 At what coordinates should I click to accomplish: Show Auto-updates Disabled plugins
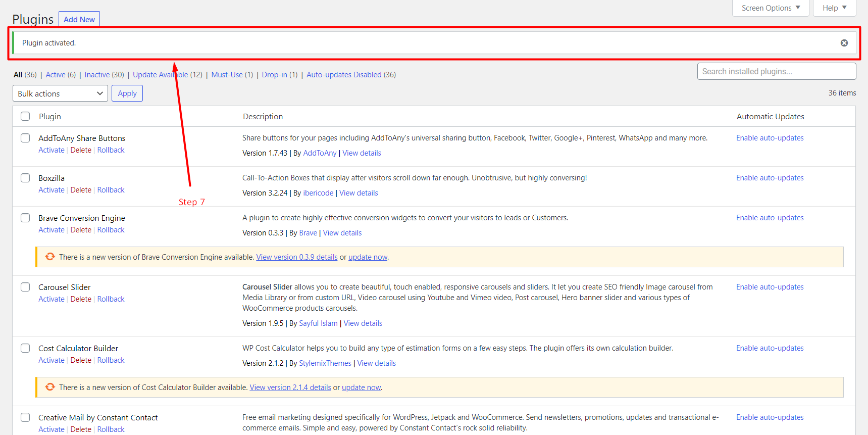[x=351, y=75]
